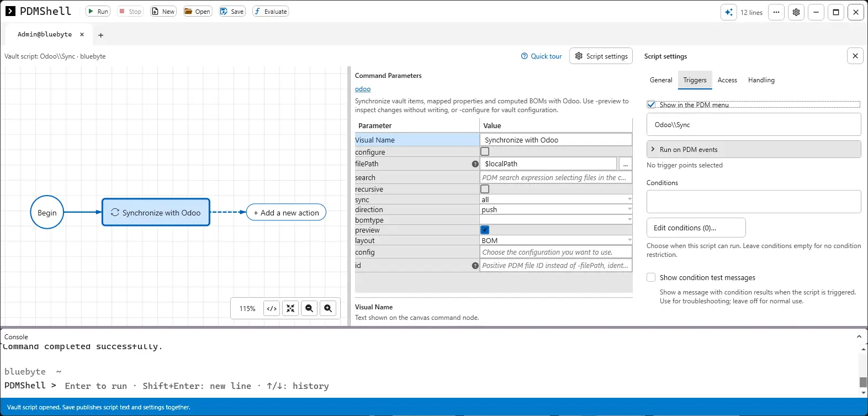Enable the recursive checkbox

[x=485, y=189]
